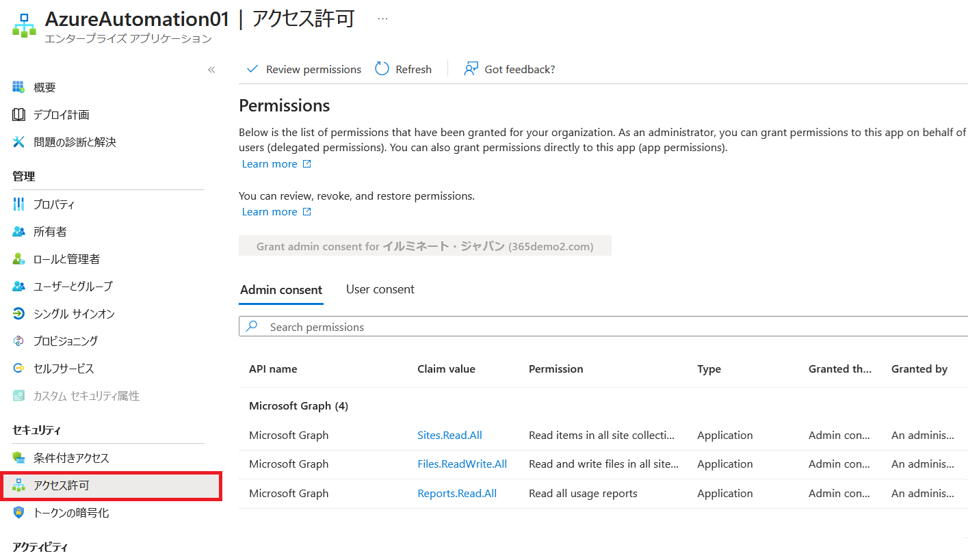Image resolution: width=968 pixels, height=560 pixels.
Task: Switch to the User consent tab
Action: pos(380,289)
